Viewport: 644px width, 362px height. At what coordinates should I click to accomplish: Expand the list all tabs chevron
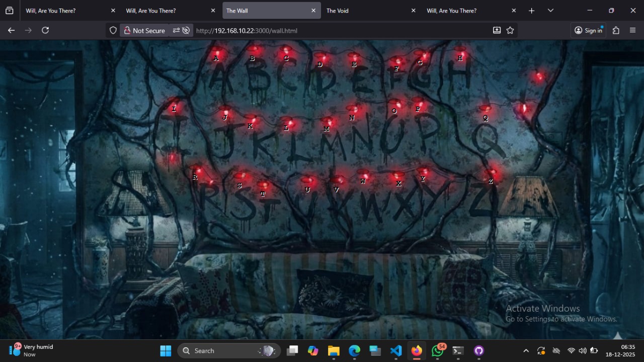[550, 11]
